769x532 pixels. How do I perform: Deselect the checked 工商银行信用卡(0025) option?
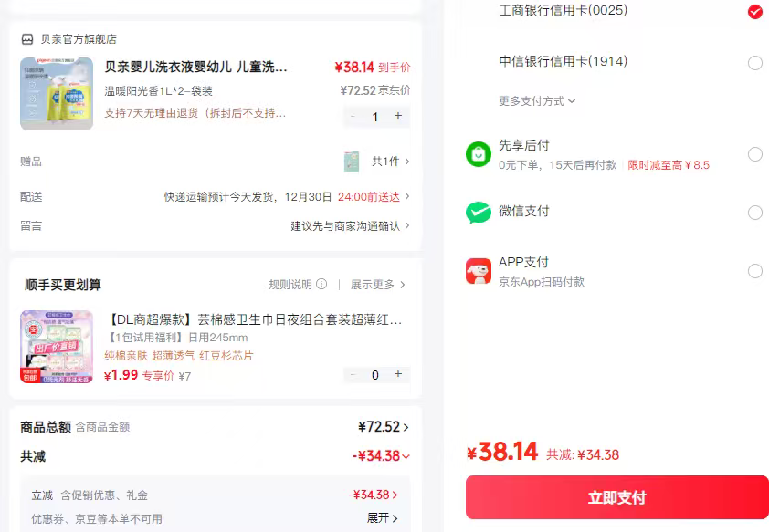pos(755,12)
